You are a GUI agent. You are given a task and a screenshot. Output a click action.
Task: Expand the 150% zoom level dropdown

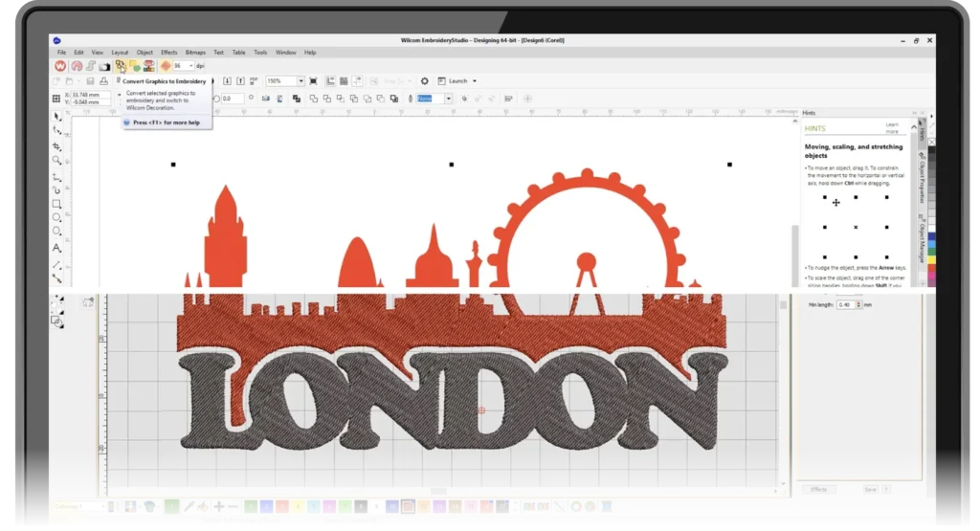pyautogui.click(x=301, y=81)
